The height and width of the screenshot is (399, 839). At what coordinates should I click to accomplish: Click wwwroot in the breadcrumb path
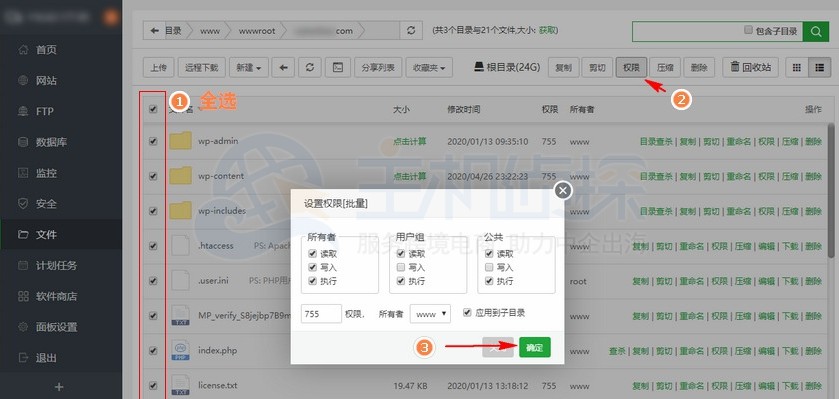(x=257, y=31)
